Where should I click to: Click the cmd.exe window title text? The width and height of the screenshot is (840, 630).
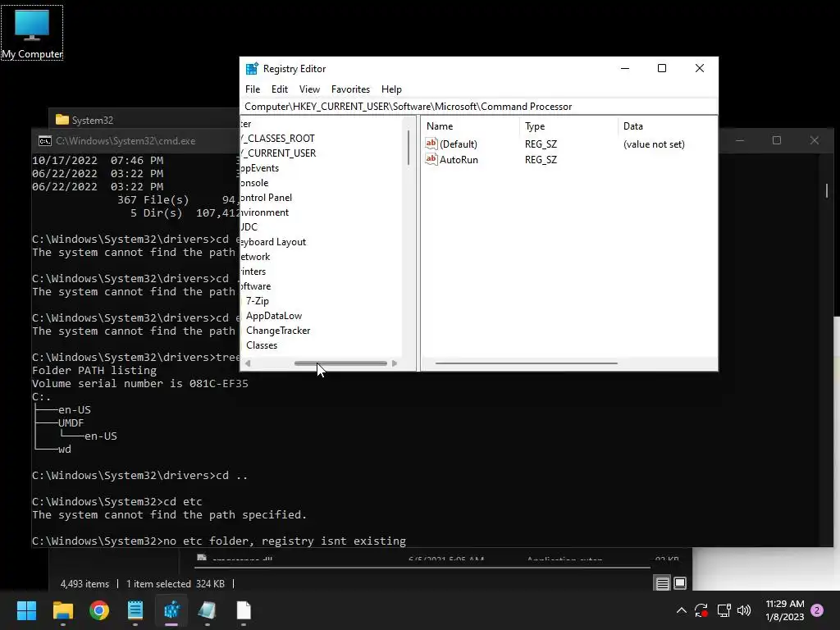pos(126,141)
